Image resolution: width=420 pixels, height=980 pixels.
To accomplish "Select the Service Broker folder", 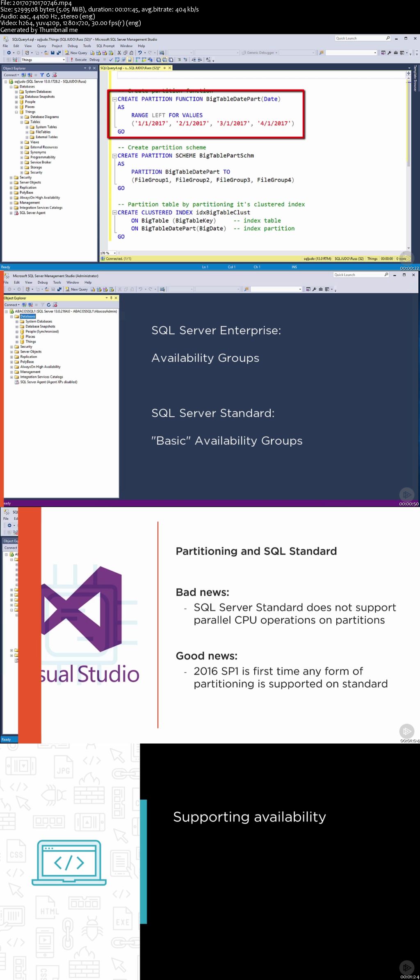I will pyautogui.click(x=41, y=162).
